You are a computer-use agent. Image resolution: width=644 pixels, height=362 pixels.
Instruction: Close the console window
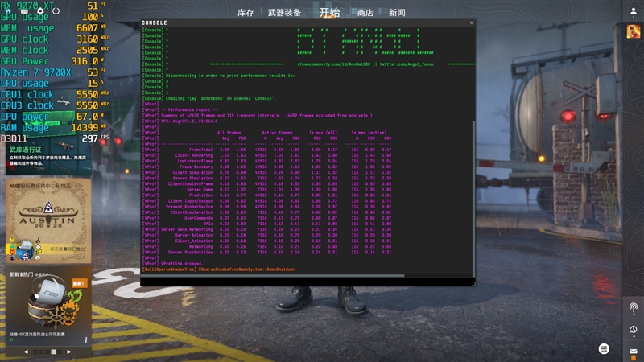(470, 23)
